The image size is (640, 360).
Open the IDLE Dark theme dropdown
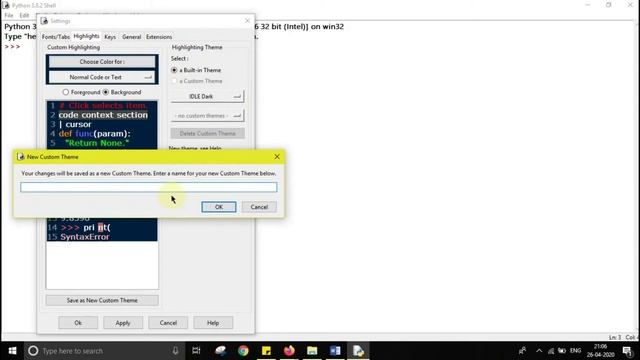pyautogui.click(x=207, y=96)
